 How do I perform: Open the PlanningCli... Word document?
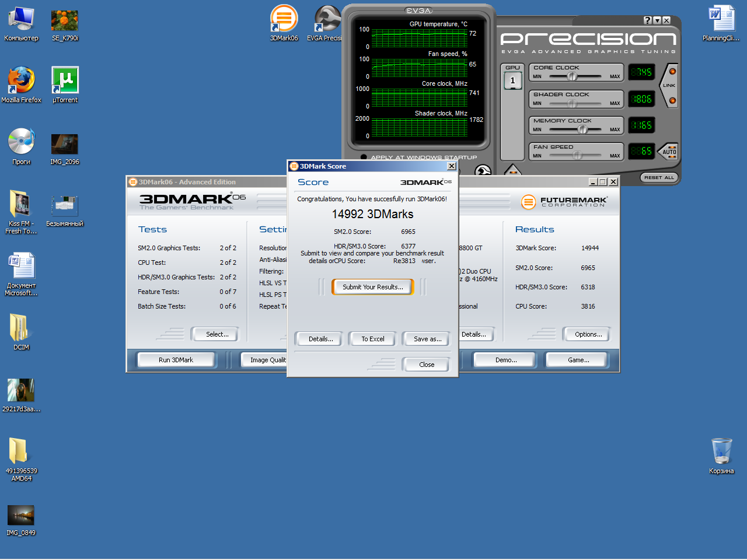(721, 23)
